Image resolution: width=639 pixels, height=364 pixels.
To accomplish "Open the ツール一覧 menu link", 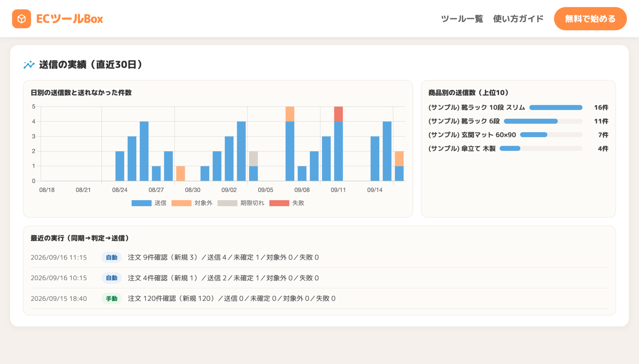I will (x=462, y=19).
